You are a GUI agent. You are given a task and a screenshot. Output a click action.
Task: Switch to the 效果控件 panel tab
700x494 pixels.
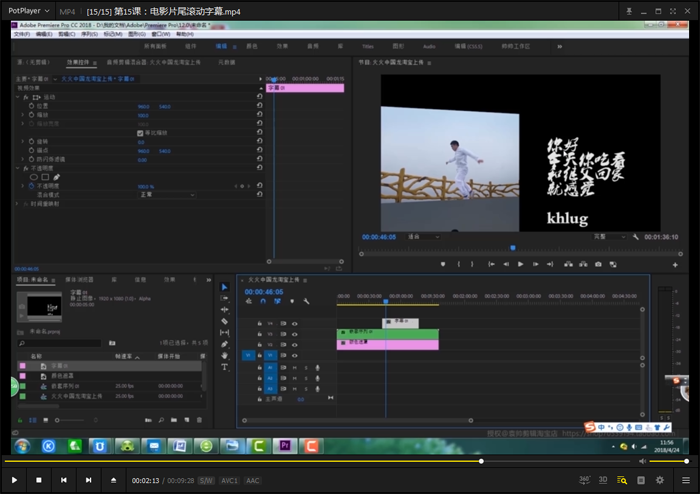point(77,62)
